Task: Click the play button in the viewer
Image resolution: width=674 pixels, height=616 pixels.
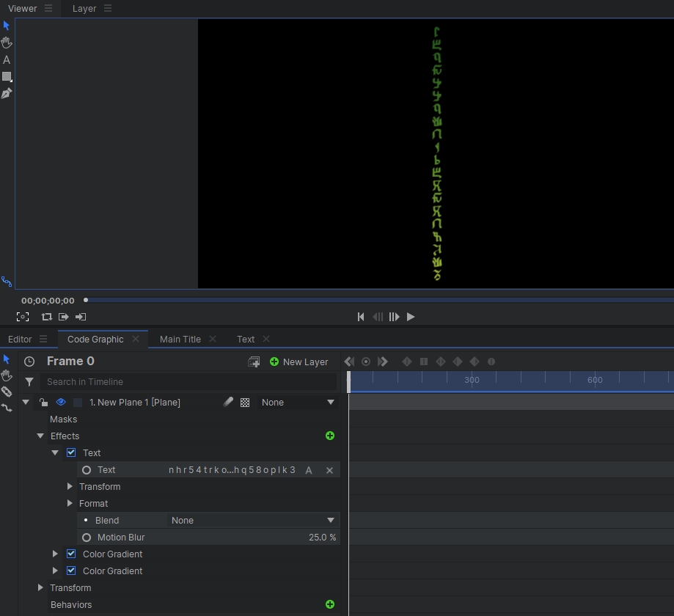Action: pyautogui.click(x=411, y=317)
